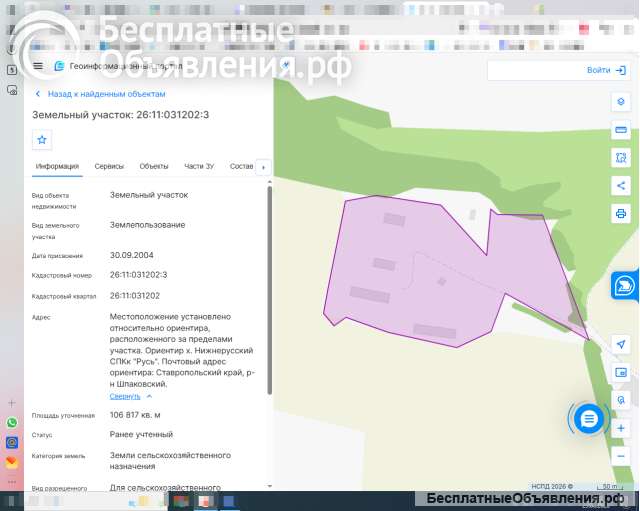Open WhatsApp in the browser sidebar

click(12, 422)
